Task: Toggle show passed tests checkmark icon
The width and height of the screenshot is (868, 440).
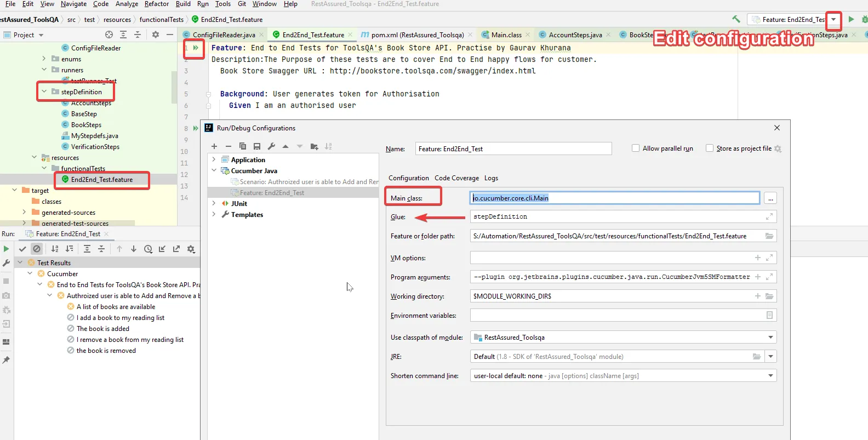Action: click(22, 249)
